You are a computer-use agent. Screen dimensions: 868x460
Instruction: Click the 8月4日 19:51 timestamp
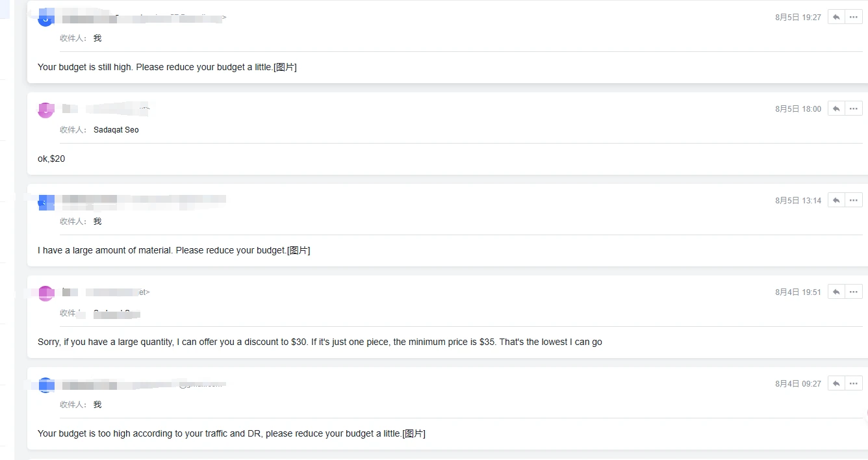(x=798, y=292)
